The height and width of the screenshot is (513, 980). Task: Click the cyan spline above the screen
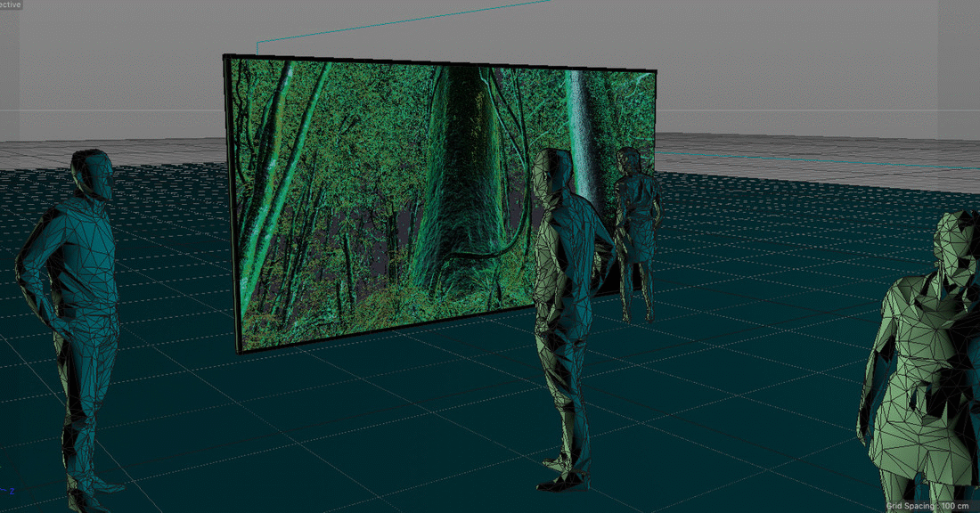tap(401, 22)
